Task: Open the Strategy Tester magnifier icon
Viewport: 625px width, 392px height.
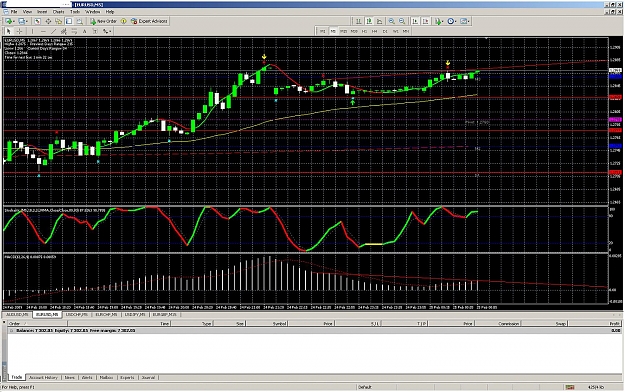Action: click(79, 21)
